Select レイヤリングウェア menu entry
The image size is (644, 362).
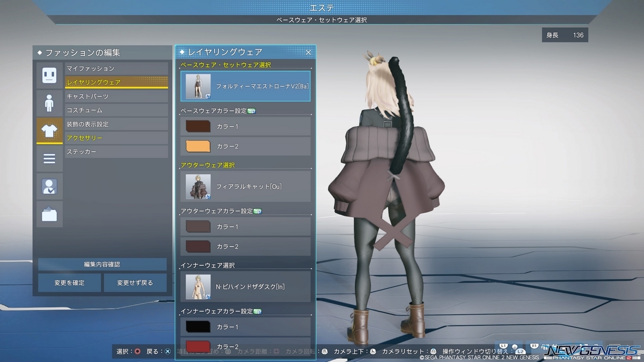click(116, 83)
